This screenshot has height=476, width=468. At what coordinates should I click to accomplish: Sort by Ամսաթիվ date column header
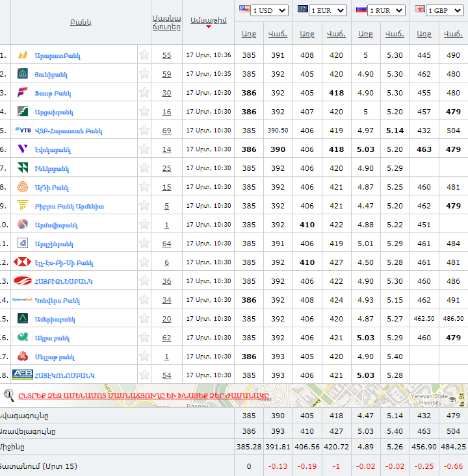209,20
